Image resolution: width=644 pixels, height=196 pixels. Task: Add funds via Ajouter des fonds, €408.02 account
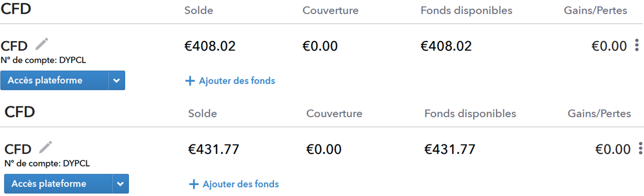(237, 81)
